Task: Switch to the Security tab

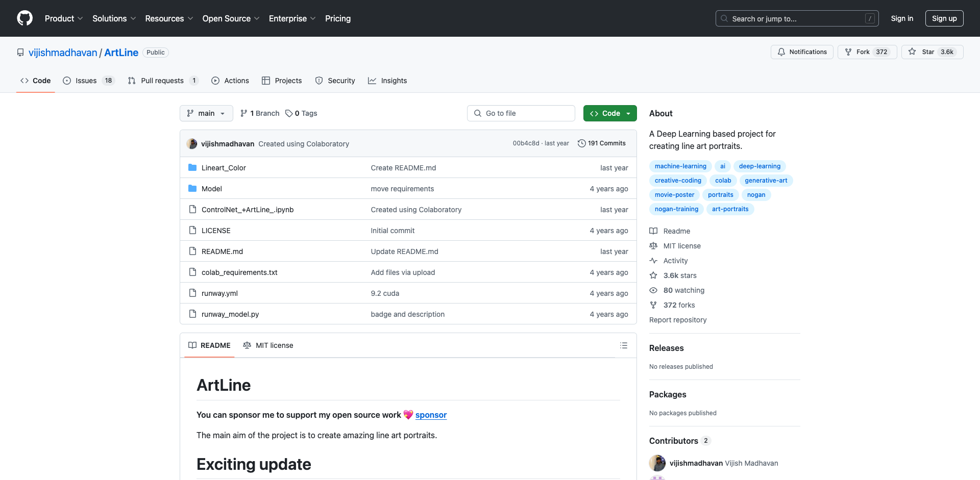Action: tap(335, 81)
